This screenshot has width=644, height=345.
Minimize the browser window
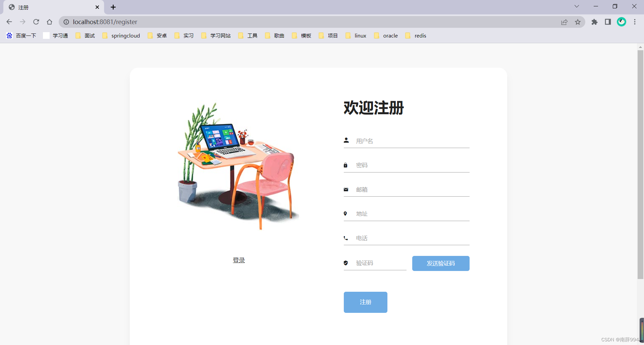click(596, 6)
